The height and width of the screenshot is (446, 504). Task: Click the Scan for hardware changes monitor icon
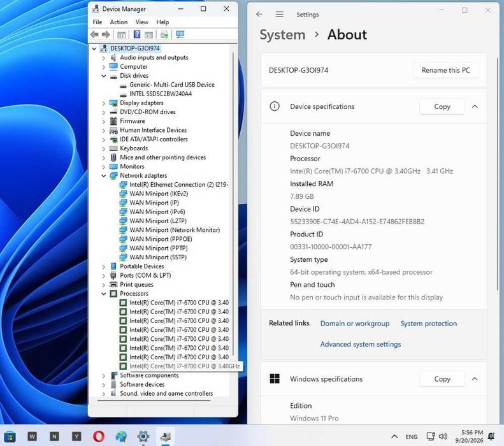coord(180,34)
